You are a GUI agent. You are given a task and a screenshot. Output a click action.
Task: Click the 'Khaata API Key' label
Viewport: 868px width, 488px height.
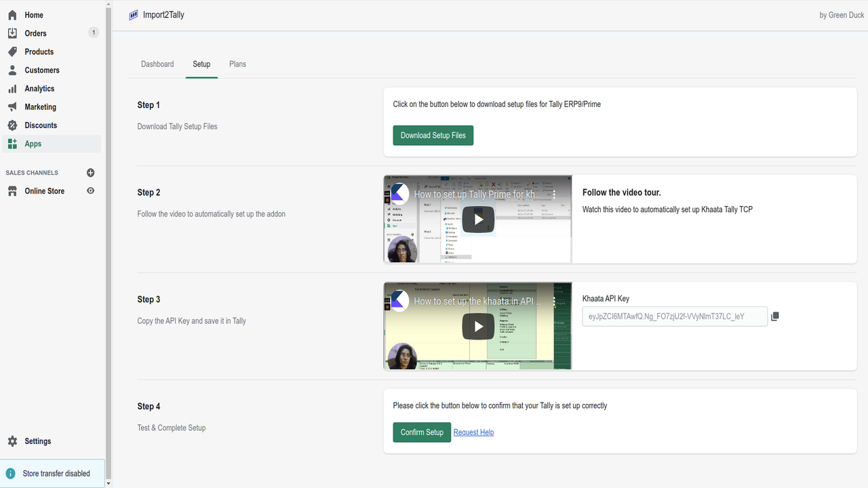pos(606,299)
